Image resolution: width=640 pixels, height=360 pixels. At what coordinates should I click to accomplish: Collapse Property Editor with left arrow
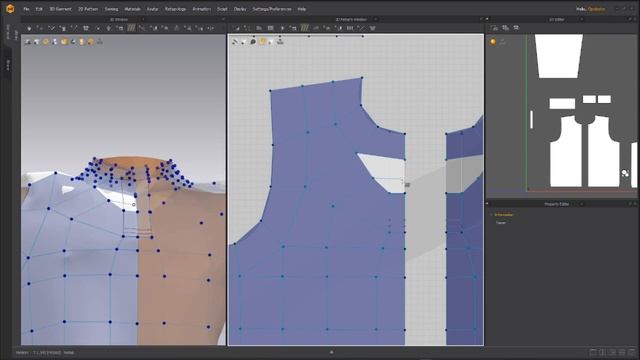pos(487,204)
